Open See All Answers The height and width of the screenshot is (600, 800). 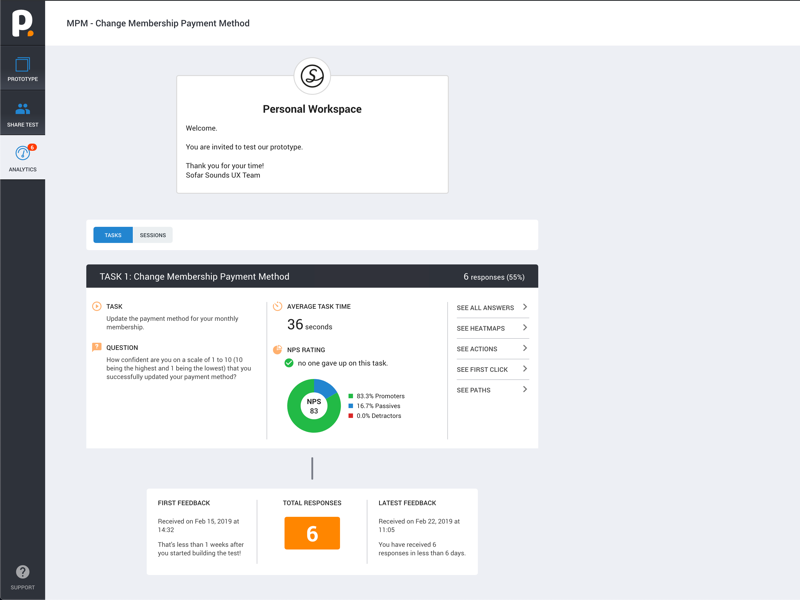pos(492,308)
